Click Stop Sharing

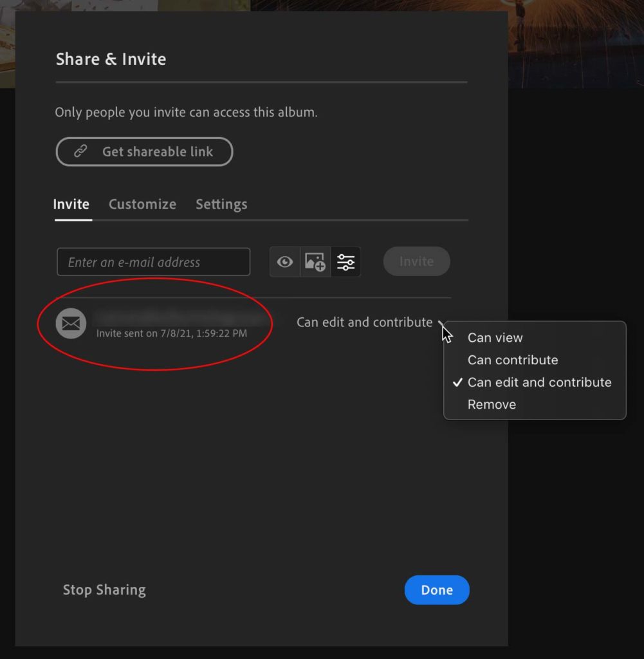(104, 590)
